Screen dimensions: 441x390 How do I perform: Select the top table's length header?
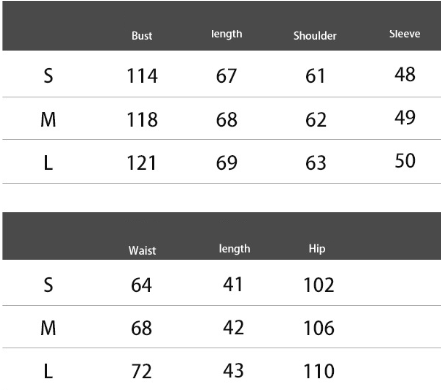tap(227, 34)
